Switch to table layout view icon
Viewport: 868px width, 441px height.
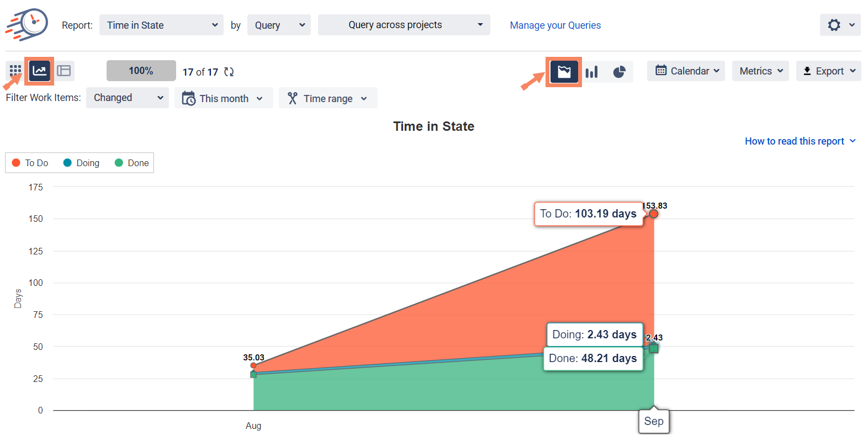[64, 71]
